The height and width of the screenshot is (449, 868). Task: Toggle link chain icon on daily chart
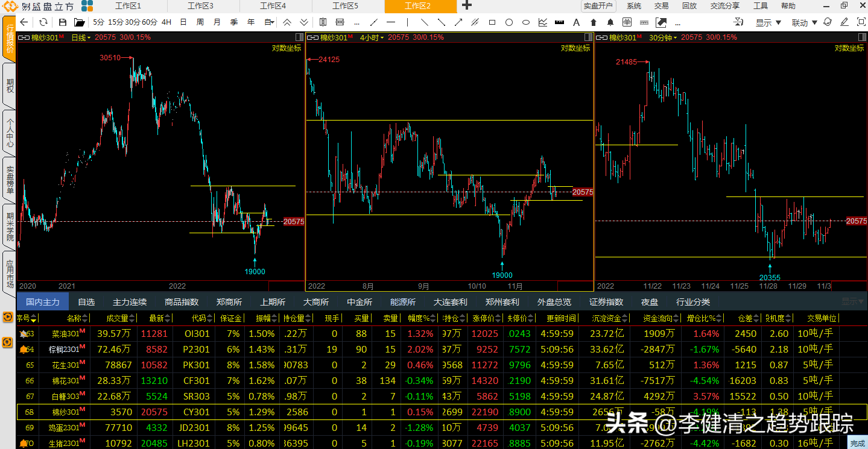pyautogui.click(x=24, y=37)
